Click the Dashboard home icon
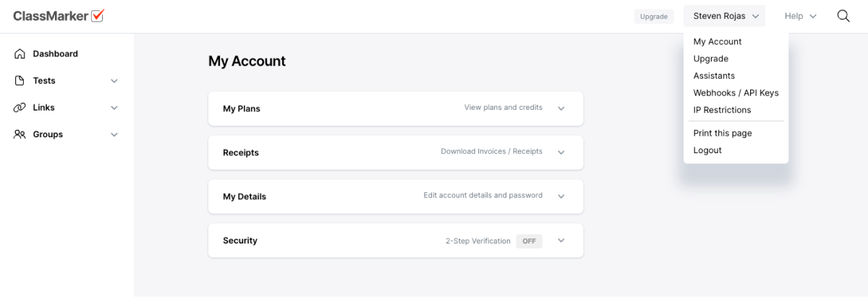 (20, 54)
